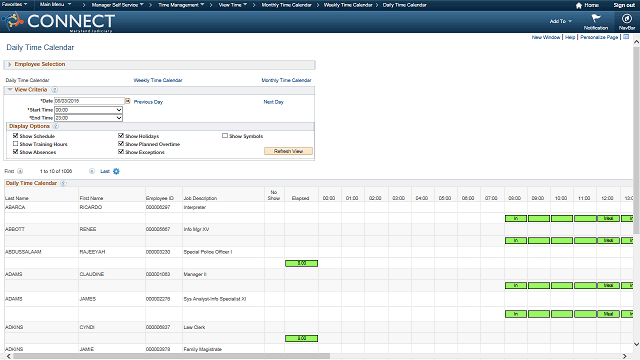
Task: Open Manager Self Service breadcrumb dropdown
Action: pos(118,5)
